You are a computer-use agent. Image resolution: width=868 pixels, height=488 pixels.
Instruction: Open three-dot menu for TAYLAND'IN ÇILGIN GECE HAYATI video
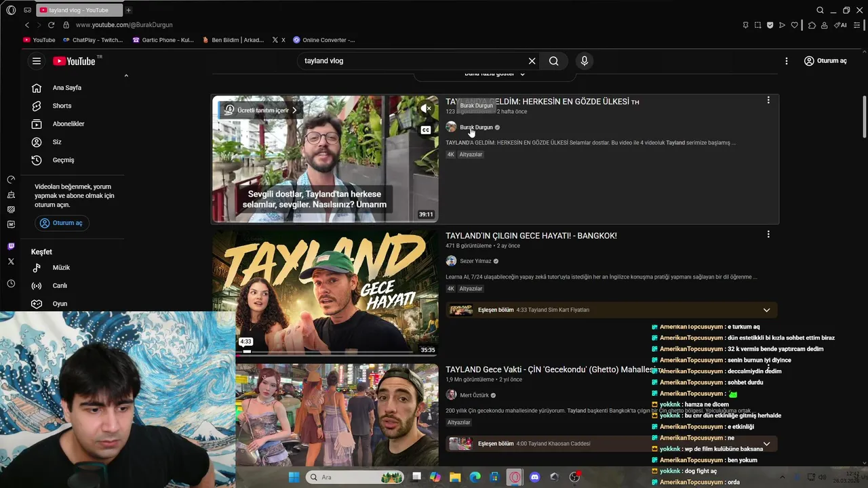pyautogui.click(x=768, y=235)
